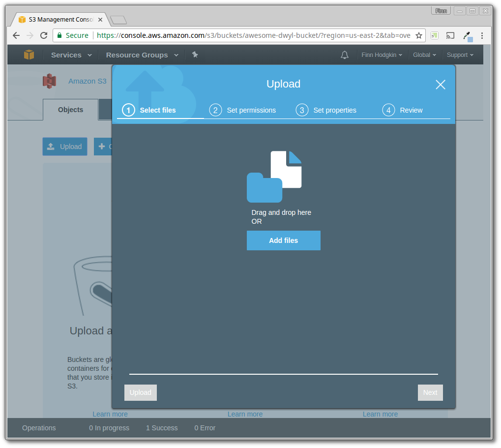Viewport: 501px width, 448px height.
Task: Open the right Learn more link
Action: click(x=380, y=414)
